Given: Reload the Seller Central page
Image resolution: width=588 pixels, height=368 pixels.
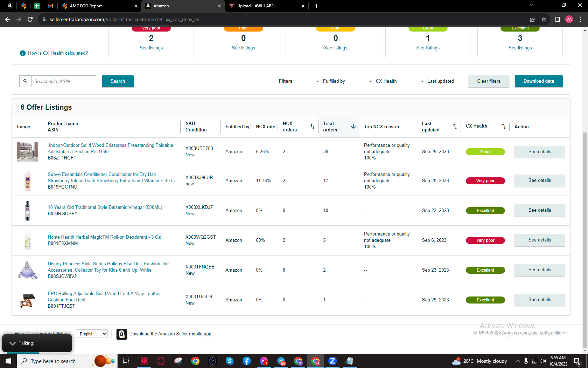Looking at the screenshot, I should (30, 19).
